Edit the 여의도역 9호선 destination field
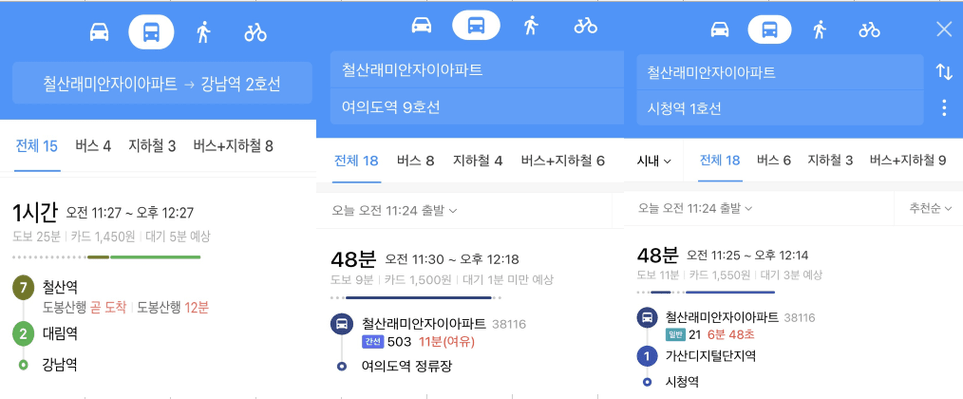 [x=477, y=107]
